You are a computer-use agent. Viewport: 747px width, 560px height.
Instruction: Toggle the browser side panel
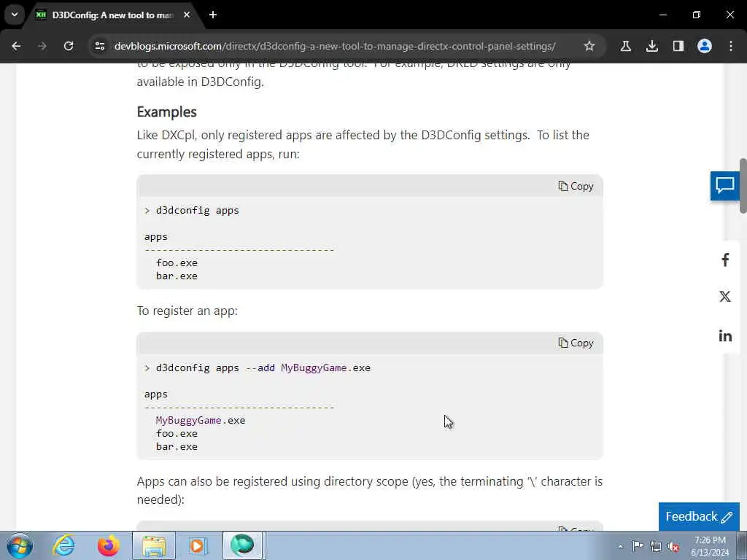678,46
